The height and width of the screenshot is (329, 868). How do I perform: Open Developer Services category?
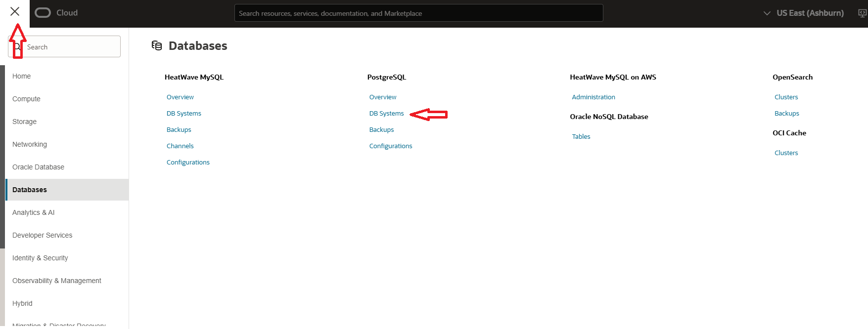point(42,235)
